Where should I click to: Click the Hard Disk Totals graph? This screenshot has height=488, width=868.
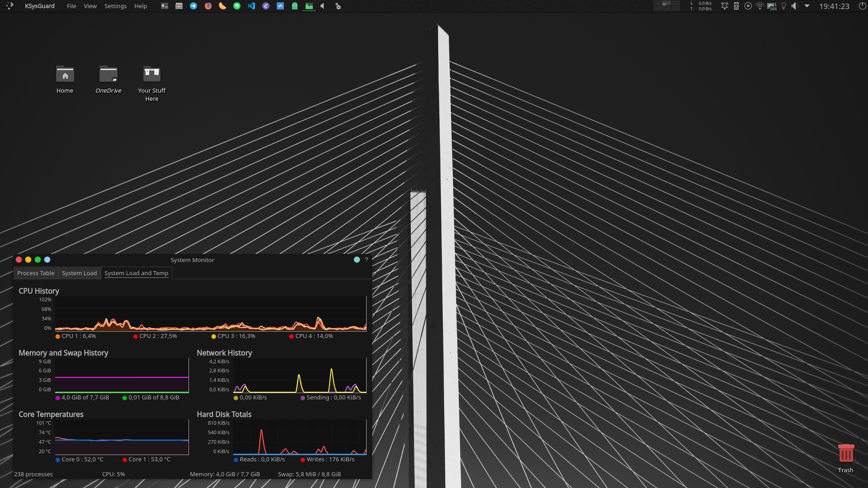(x=300, y=437)
